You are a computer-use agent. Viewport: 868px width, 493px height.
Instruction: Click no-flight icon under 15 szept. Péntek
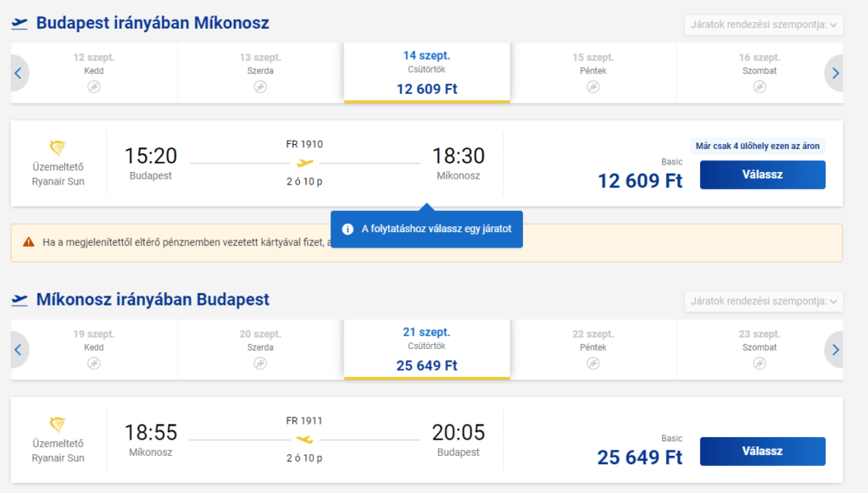pos(593,87)
